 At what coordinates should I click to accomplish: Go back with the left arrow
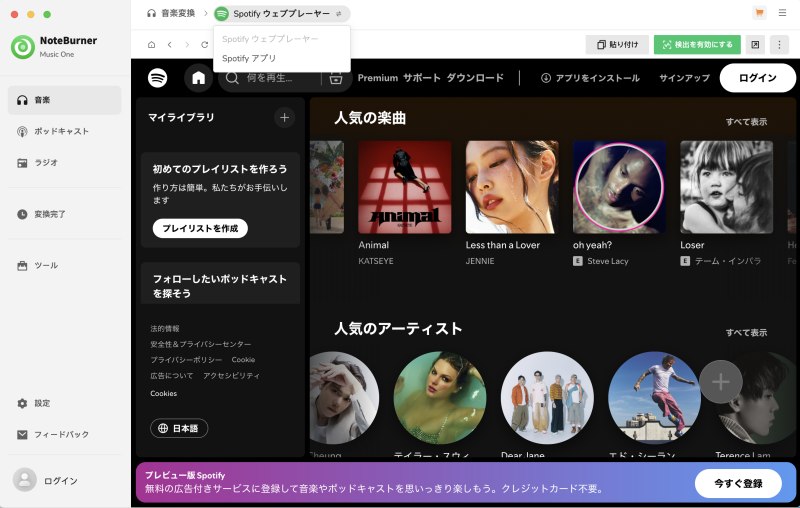click(x=169, y=45)
